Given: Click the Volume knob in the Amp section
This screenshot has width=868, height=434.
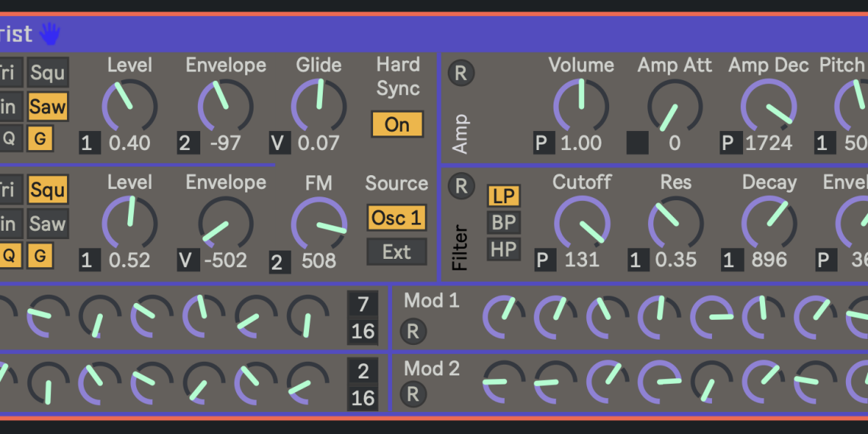Looking at the screenshot, I should [581, 104].
